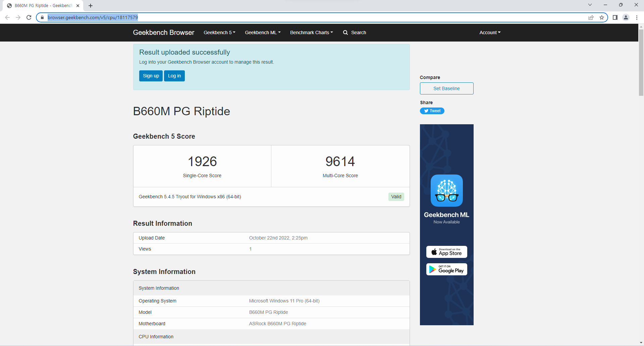Expand the Benchmark Charts menu

312,32
